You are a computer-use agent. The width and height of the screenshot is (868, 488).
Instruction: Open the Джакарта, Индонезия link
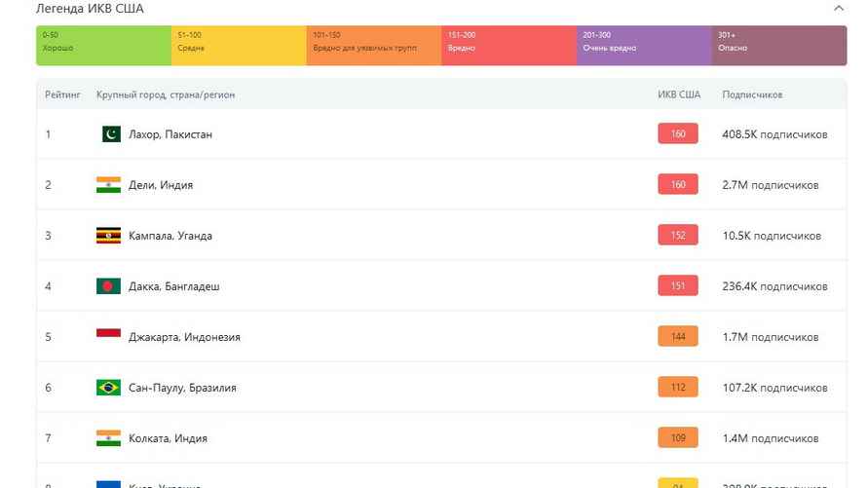pos(184,337)
